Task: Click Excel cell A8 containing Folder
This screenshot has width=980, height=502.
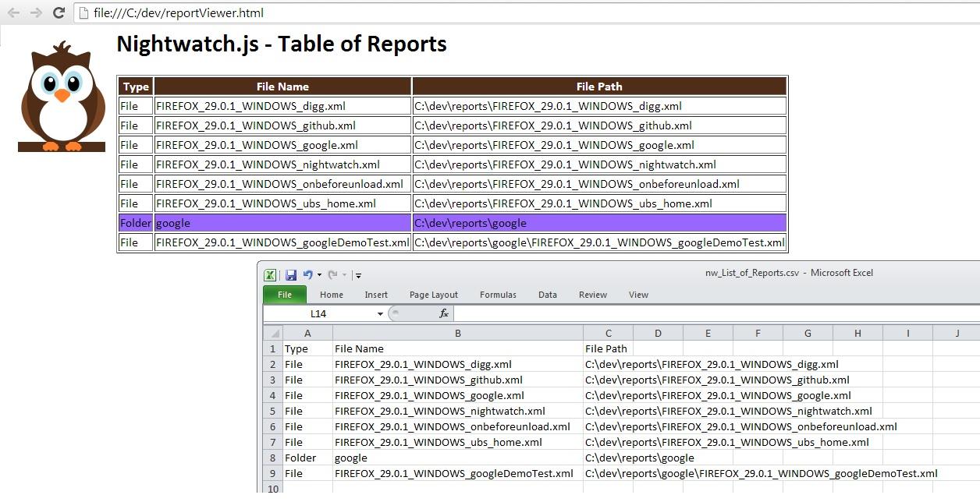Action: (x=307, y=458)
